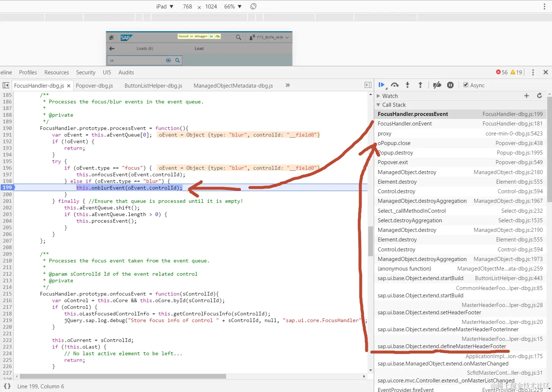Switch to FocusHandler-dbg.js tab

[x=39, y=86]
